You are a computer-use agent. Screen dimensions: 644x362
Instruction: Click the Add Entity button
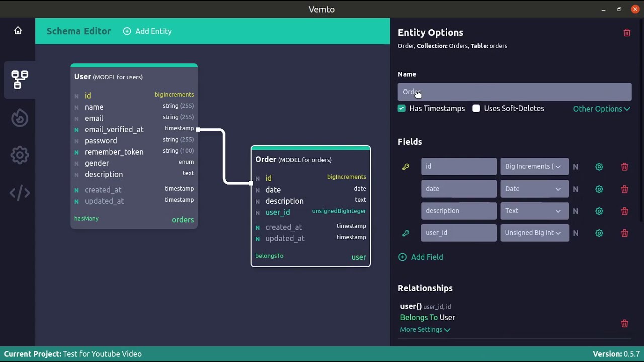[x=147, y=31]
